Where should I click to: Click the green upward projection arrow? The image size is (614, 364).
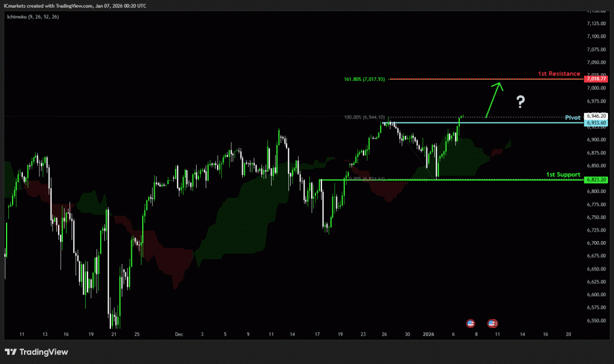click(493, 99)
